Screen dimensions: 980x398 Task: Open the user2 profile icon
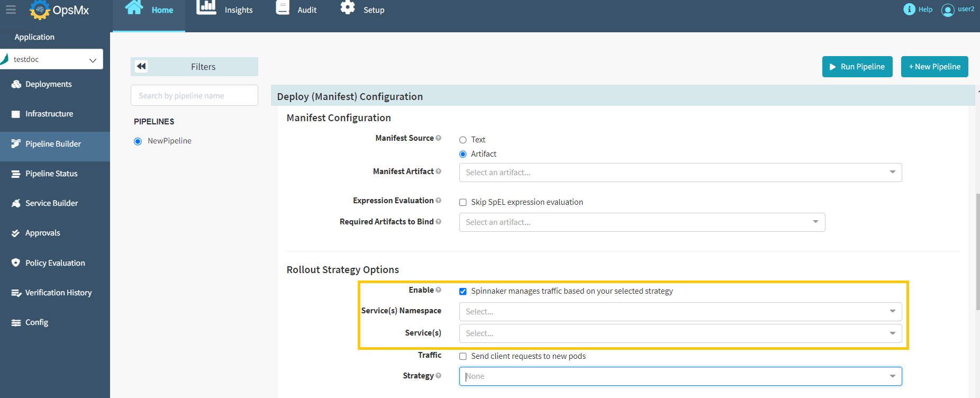pyautogui.click(x=947, y=10)
